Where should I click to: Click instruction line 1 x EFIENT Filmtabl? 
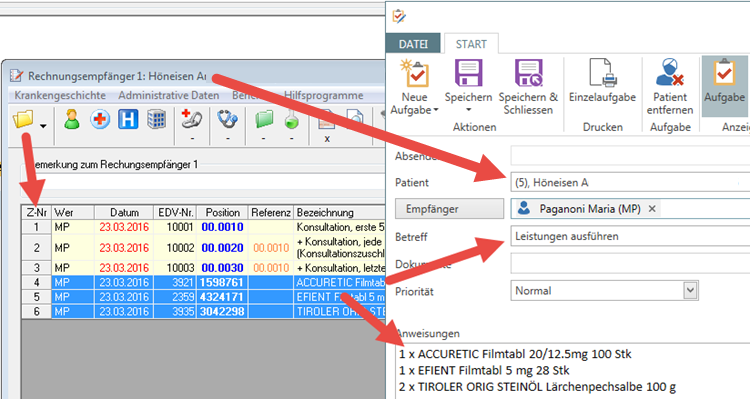coord(484,370)
